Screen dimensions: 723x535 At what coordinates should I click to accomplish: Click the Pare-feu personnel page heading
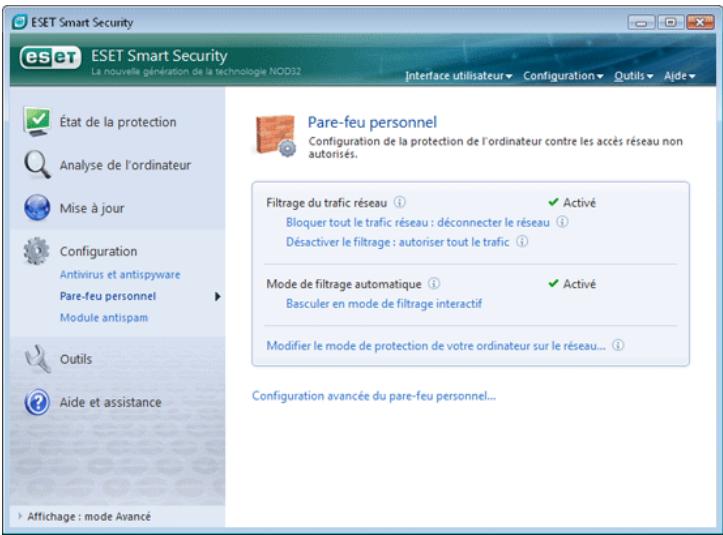click(372, 122)
